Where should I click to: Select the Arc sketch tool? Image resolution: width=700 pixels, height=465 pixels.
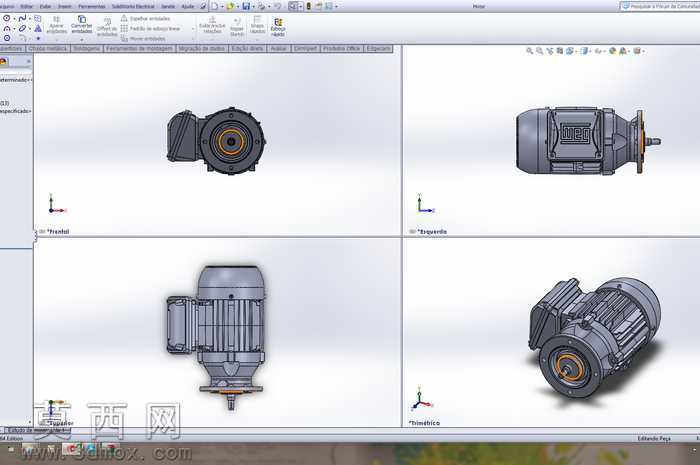tap(7, 29)
